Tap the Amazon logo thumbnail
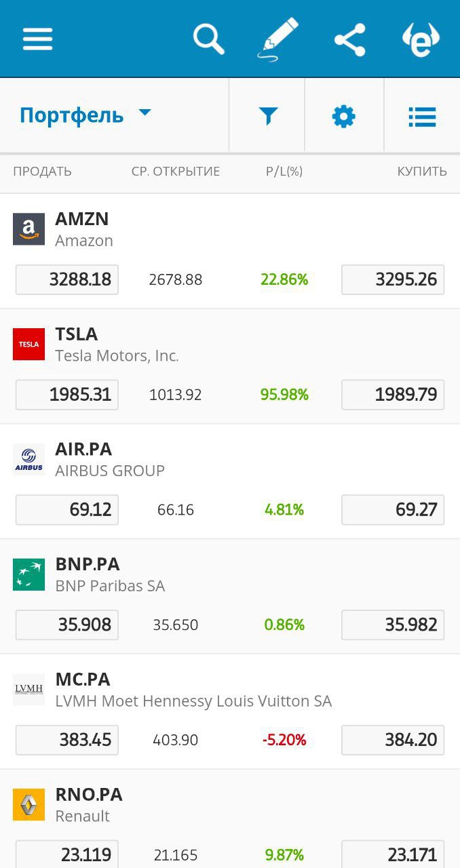 (28, 229)
